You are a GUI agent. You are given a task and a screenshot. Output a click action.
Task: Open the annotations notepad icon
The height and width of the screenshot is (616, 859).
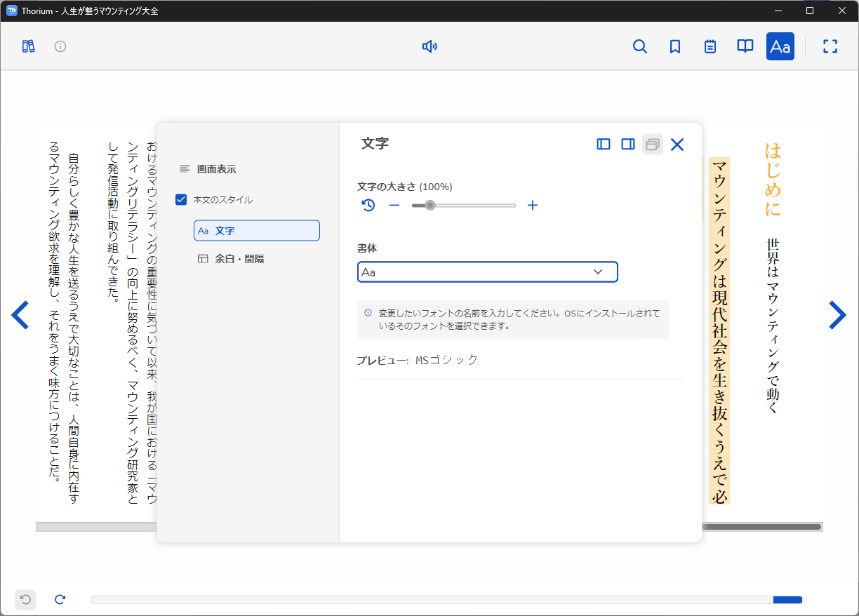coord(710,46)
